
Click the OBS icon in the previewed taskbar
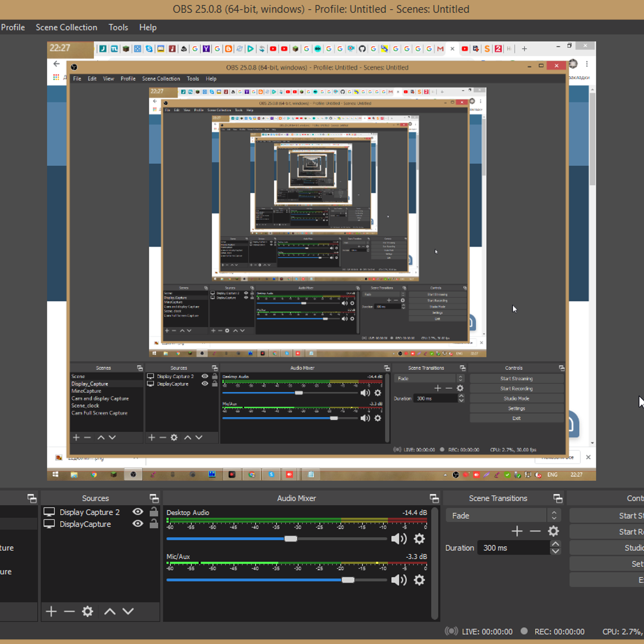pyautogui.click(x=133, y=475)
